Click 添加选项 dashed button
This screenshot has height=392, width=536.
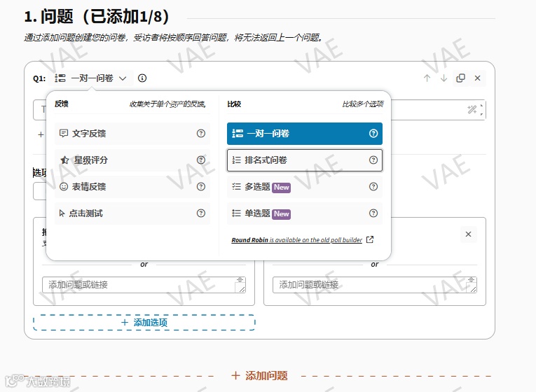(x=144, y=322)
